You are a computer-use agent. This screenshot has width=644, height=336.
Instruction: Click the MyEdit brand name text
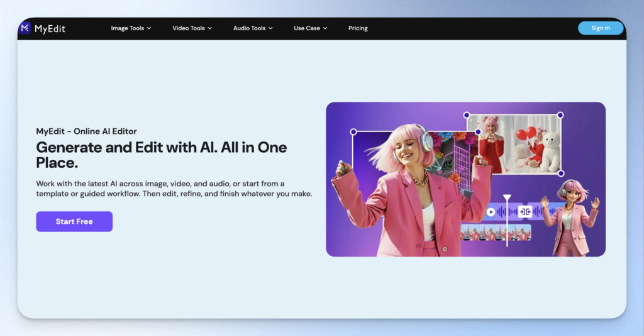point(50,28)
